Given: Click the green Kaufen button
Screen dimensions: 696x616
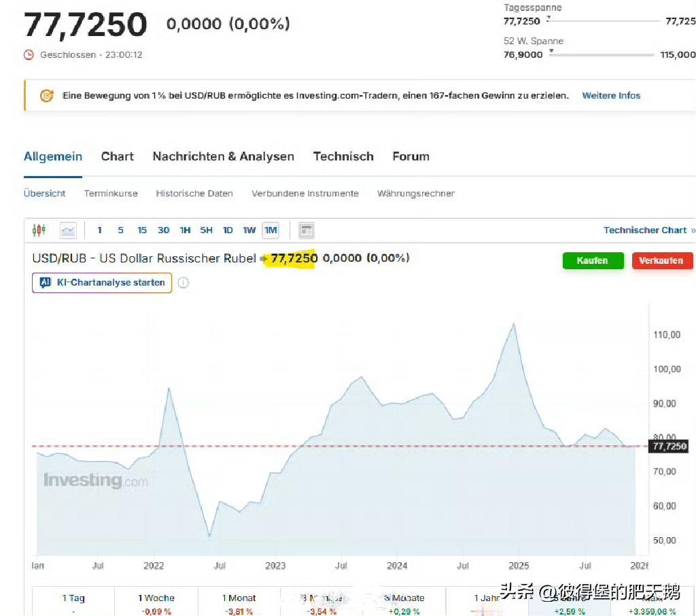Looking at the screenshot, I should click(593, 260).
